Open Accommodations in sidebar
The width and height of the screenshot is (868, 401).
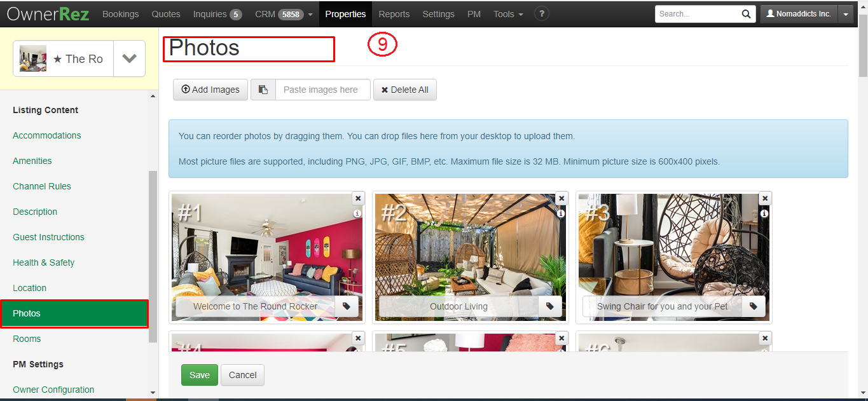pos(47,135)
